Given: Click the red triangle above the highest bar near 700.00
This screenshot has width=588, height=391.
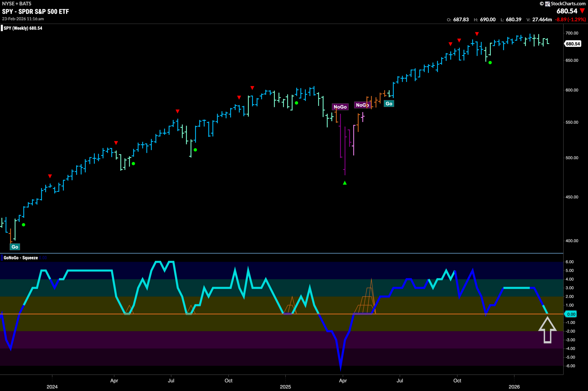Looking at the screenshot, I should click(477, 34).
